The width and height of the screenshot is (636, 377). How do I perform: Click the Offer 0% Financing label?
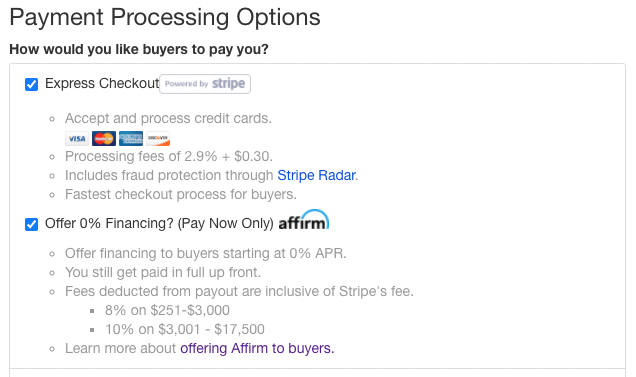159,223
